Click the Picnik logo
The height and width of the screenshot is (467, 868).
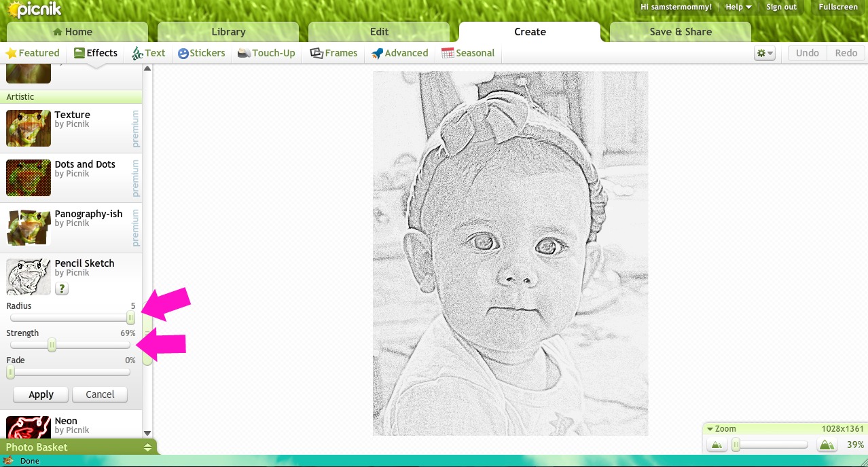click(35, 10)
